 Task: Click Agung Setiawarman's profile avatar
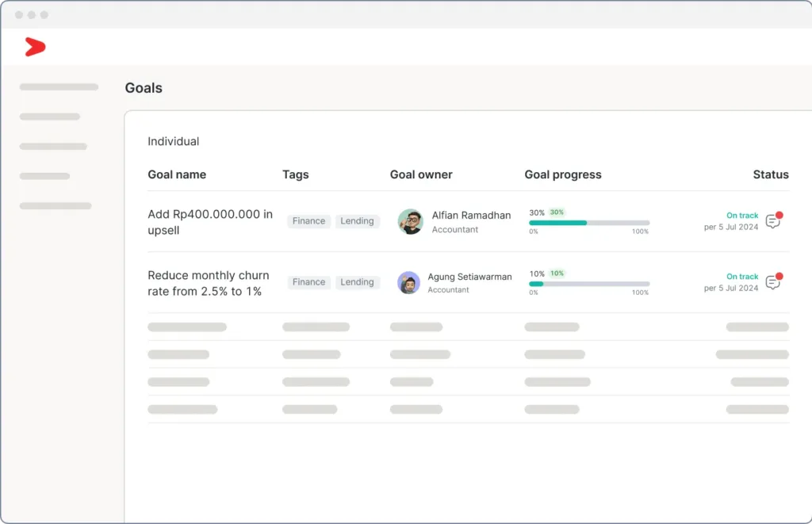408,283
